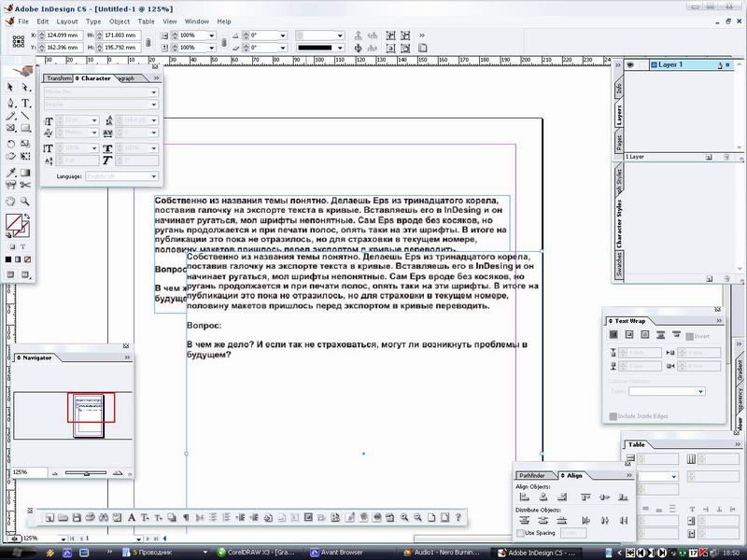
Task: Open the Object menu
Action: (120, 21)
